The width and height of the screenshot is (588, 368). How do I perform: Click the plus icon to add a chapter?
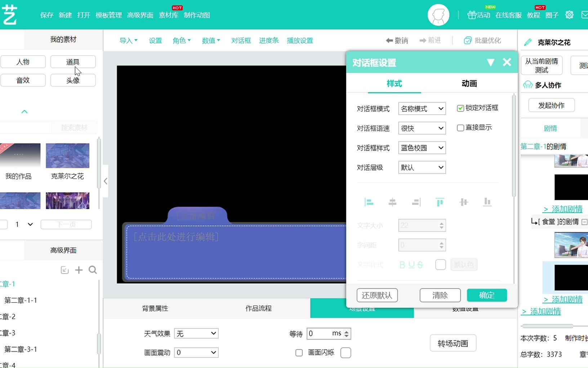pyautogui.click(x=79, y=270)
